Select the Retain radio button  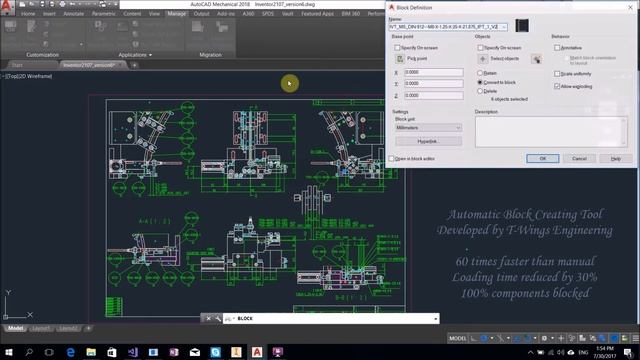click(480, 73)
